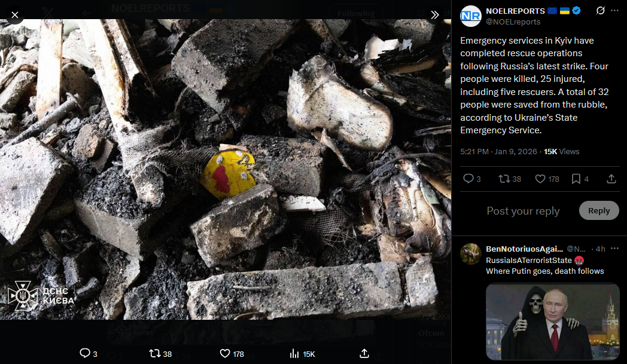Open the three-dot more menu on NOELREPORTS post
Viewport: 627px width, 364px height.
(x=614, y=11)
